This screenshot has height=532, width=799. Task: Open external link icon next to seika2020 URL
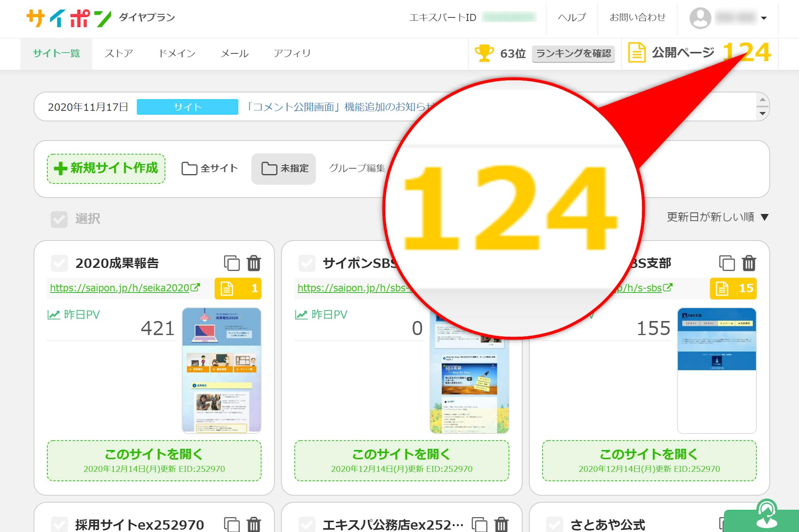tap(195, 288)
